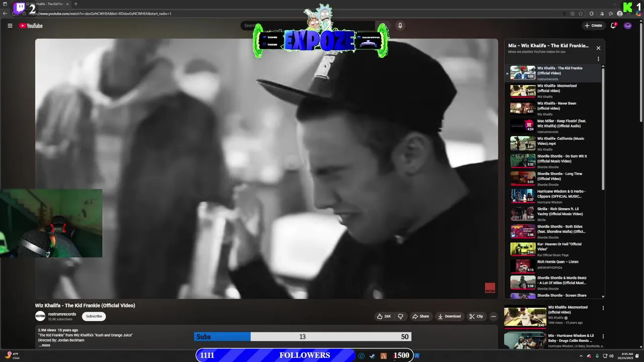Select Mac Miller - Keep Floatin' in the playlist
This screenshot has width=644, height=362.
[x=553, y=126]
